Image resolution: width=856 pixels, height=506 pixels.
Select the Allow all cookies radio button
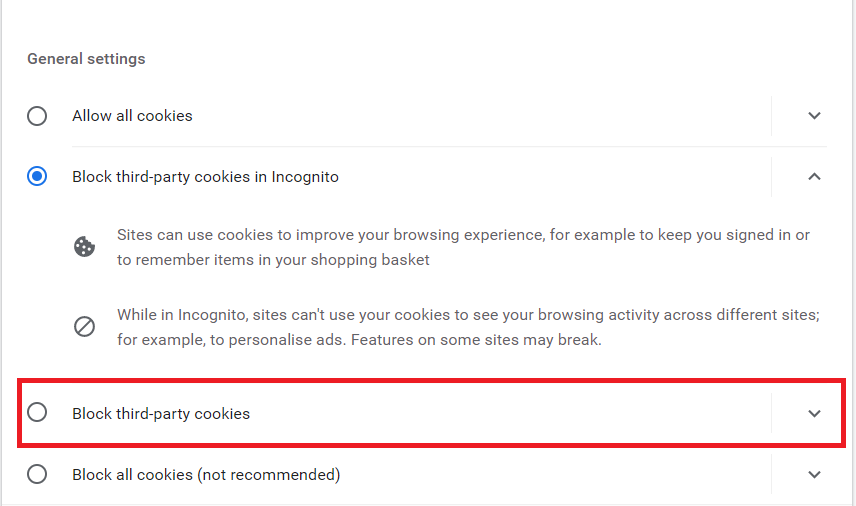point(37,116)
